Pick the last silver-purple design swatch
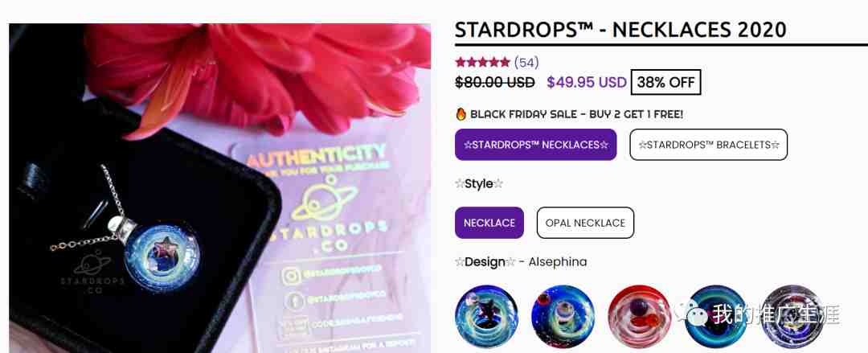868x353 pixels. point(792,317)
